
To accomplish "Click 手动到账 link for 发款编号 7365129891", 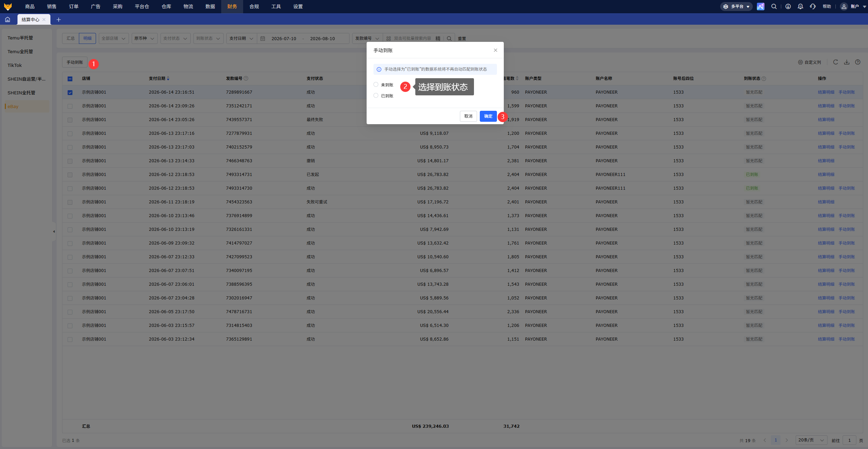I will tap(846, 339).
